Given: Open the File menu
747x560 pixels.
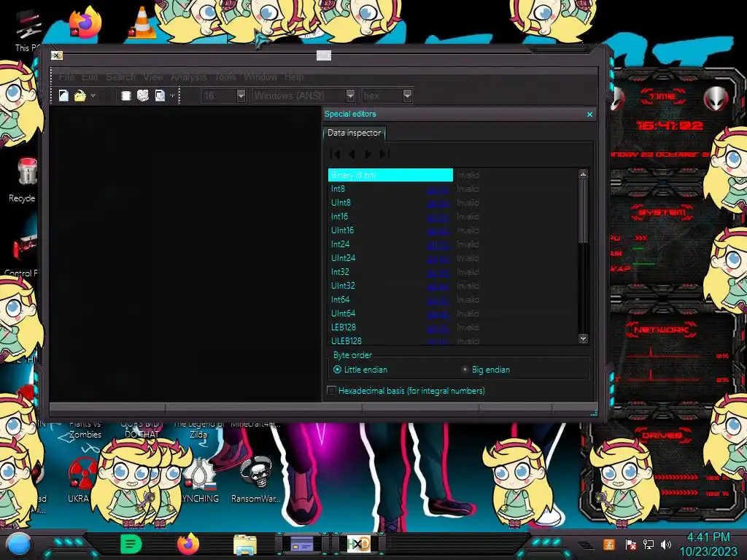Looking at the screenshot, I should pos(66,77).
